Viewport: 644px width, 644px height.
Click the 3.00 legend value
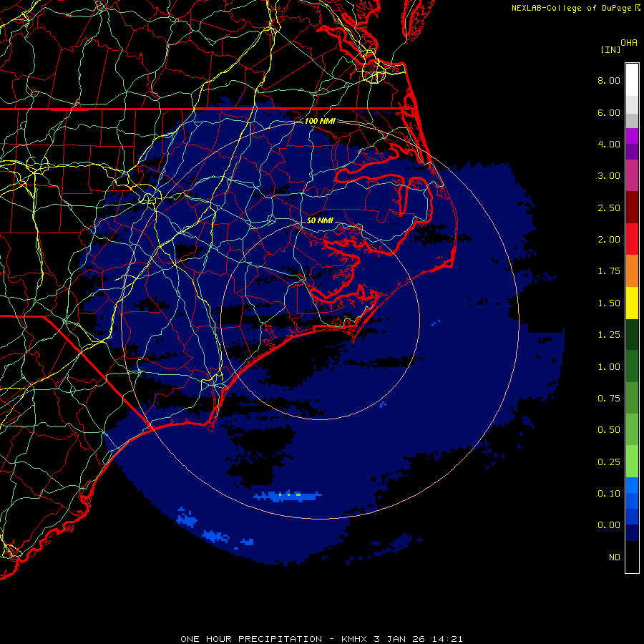[609, 176]
